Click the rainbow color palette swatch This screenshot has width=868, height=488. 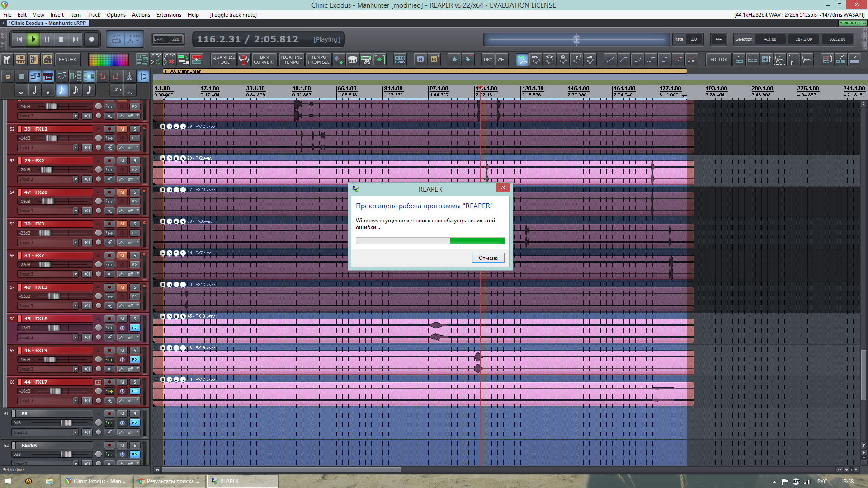tap(108, 60)
